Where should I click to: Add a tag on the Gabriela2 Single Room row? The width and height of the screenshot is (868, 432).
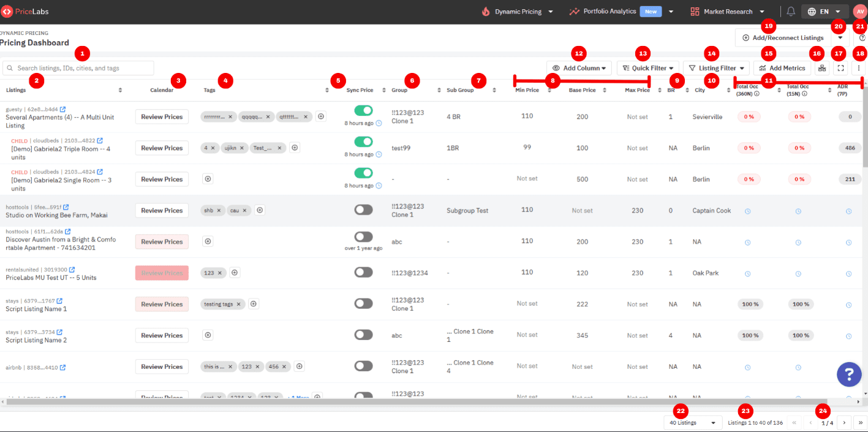208,178
